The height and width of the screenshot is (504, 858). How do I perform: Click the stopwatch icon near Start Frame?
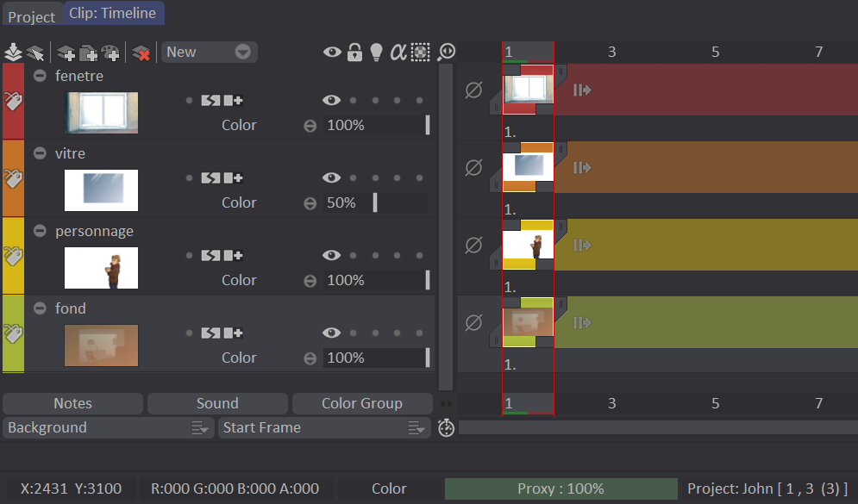(x=446, y=428)
